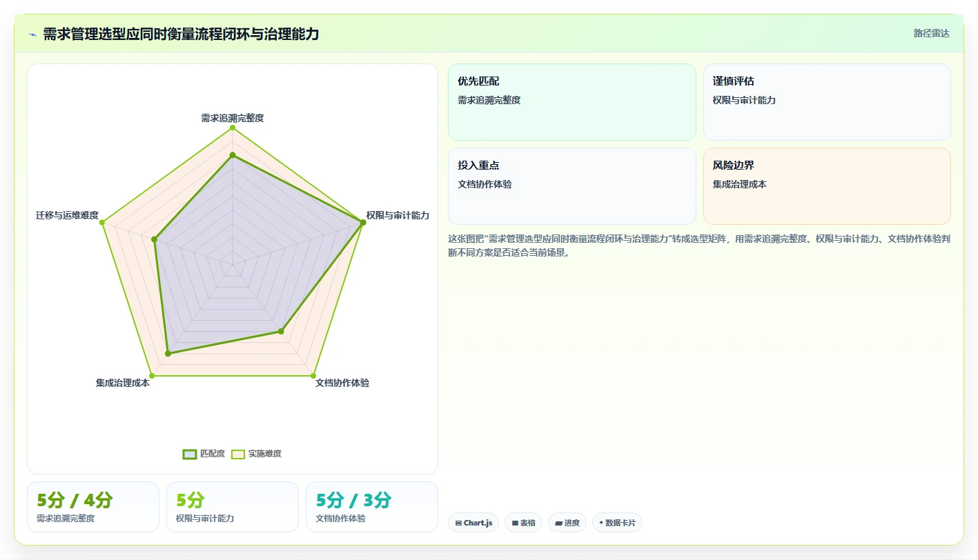978x560 pixels.
Task: Click the 匹配度 legend color box
Action: (190, 454)
